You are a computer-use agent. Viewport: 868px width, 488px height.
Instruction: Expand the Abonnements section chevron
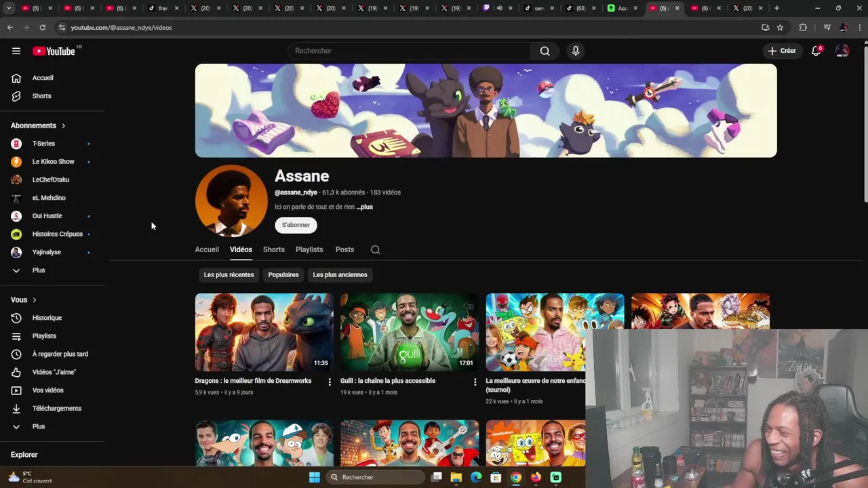tap(64, 125)
